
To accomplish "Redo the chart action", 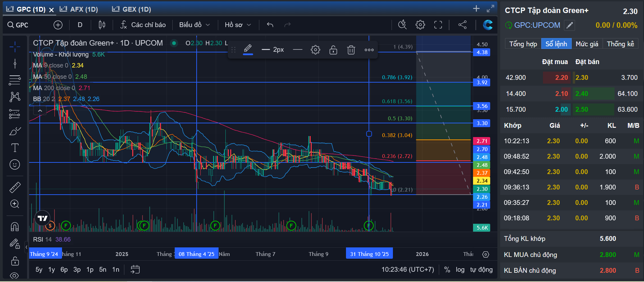I will point(287,25).
